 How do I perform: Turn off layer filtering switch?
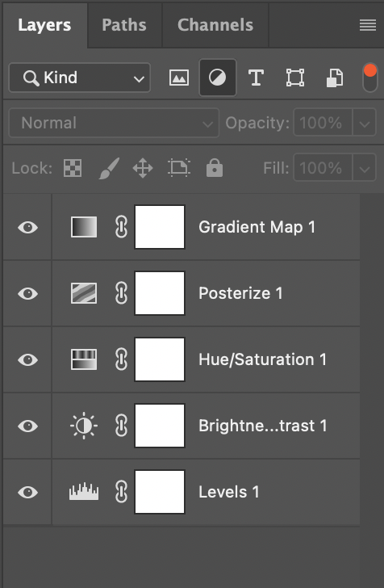tap(370, 78)
